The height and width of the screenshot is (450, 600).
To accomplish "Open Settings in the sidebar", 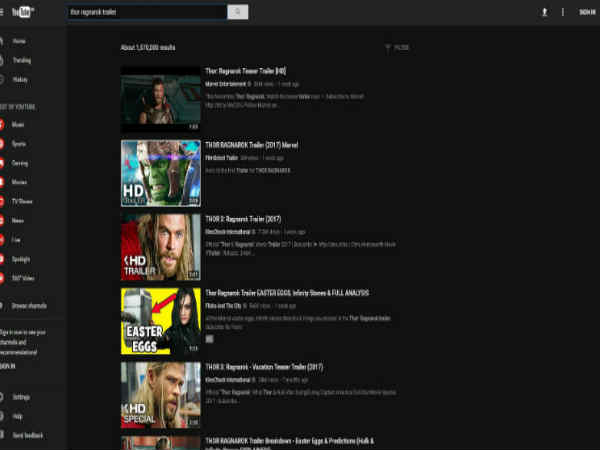I will click(21, 397).
